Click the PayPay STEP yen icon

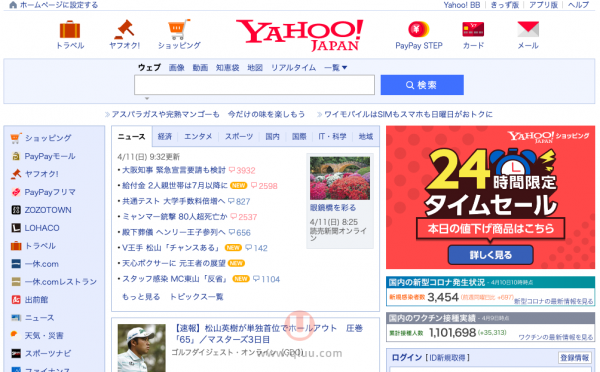coord(419,29)
